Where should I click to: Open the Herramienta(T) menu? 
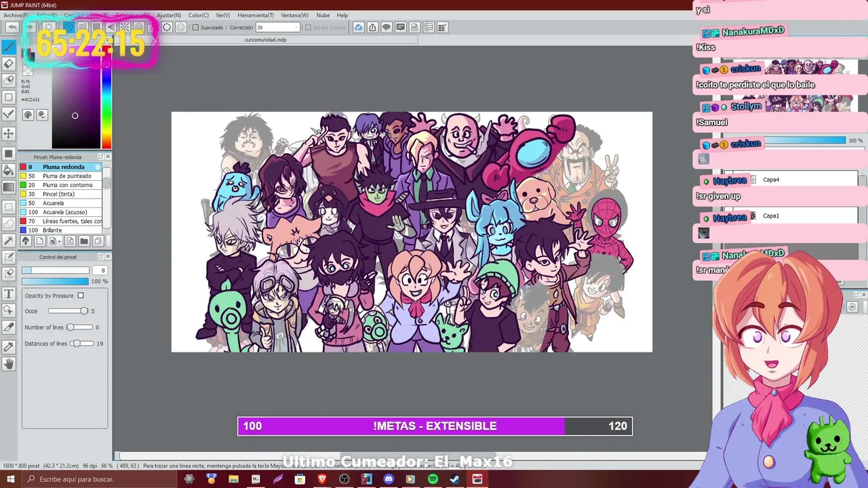coord(256,15)
